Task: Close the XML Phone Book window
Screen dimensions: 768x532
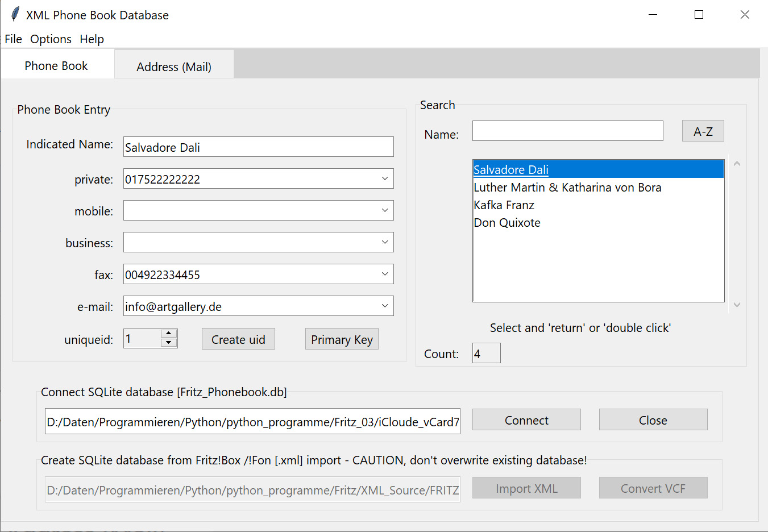Action: tap(745, 15)
